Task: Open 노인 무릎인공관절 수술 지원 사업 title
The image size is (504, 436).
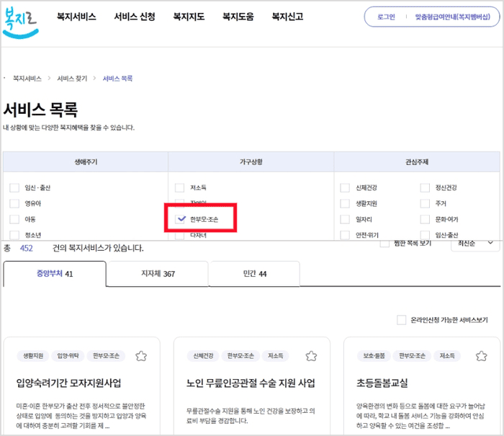Action: (251, 383)
